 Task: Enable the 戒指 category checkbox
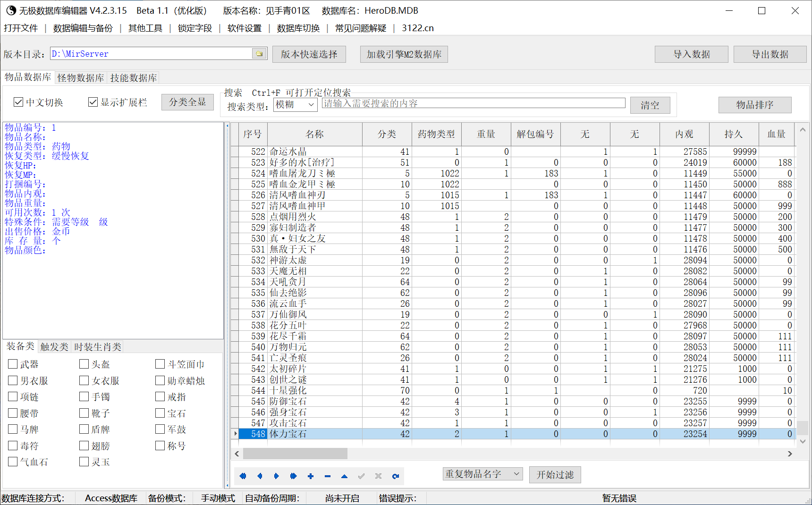160,396
